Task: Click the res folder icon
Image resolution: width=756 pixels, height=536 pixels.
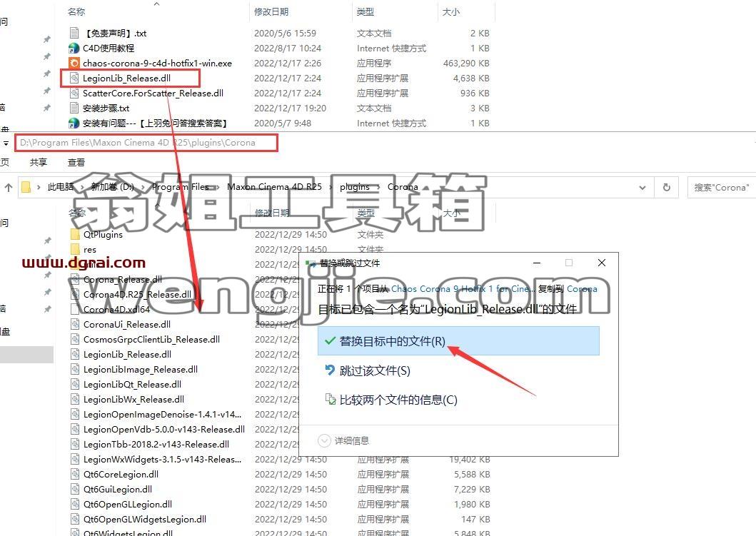Action: click(x=75, y=249)
